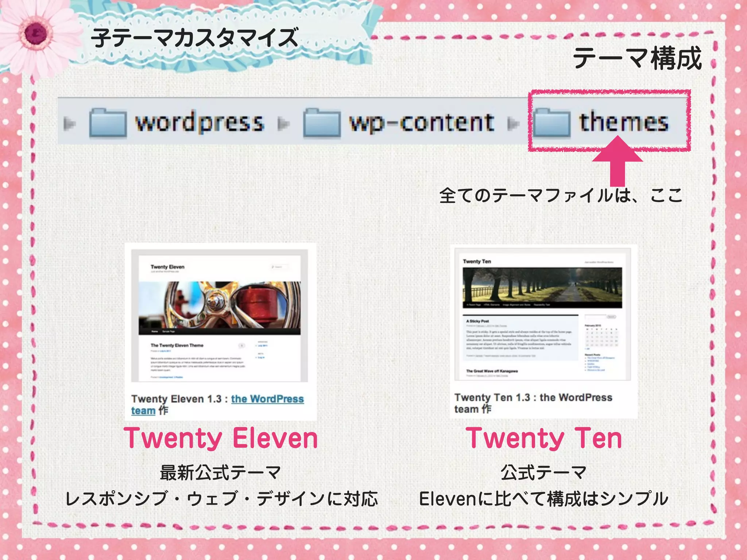The width and height of the screenshot is (747, 560).
Task: Click Twenty Eleven site title inside the preview
Action: pos(167,267)
